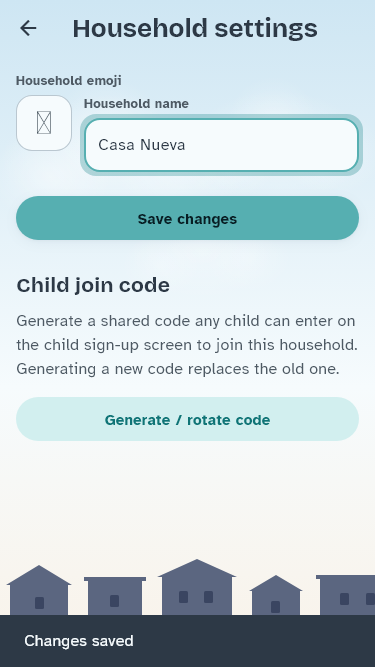The height and width of the screenshot is (667, 375).
Task: Click the leftmost peaked-roof house illustration
Action: click(x=39, y=590)
